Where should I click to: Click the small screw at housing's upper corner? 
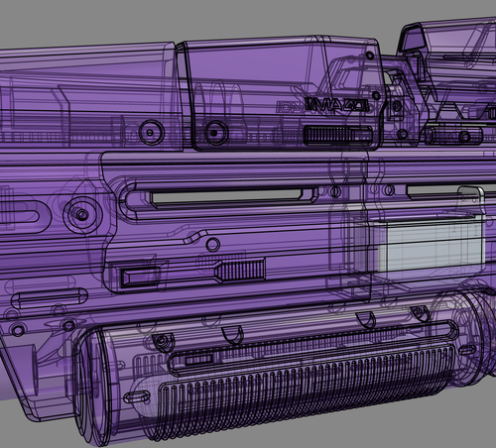click(369, 56)
